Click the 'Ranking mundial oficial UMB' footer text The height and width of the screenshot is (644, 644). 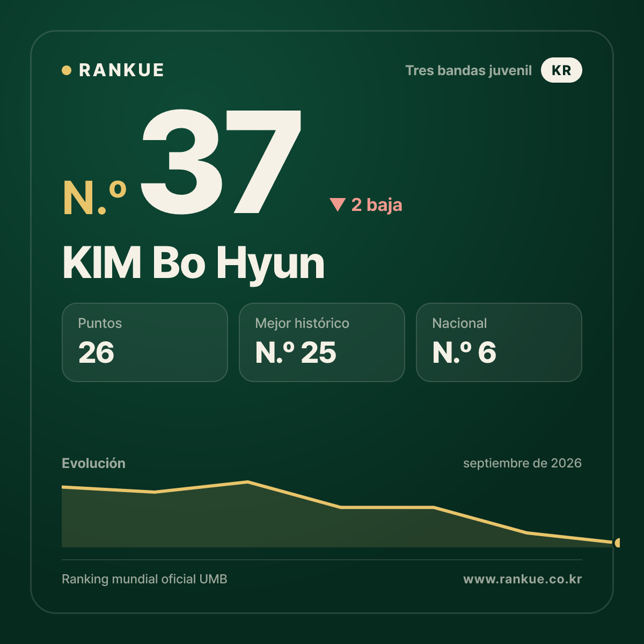[144, 579]
